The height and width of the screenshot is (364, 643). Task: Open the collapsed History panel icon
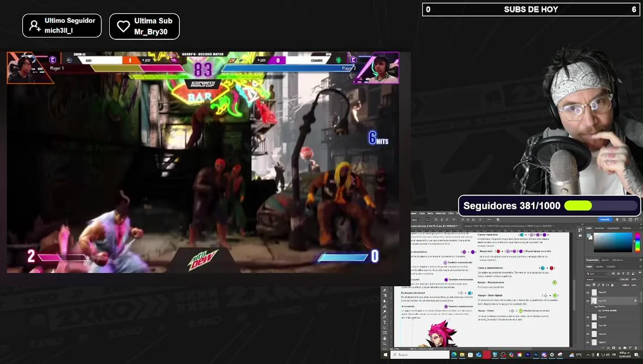[580, 230]
